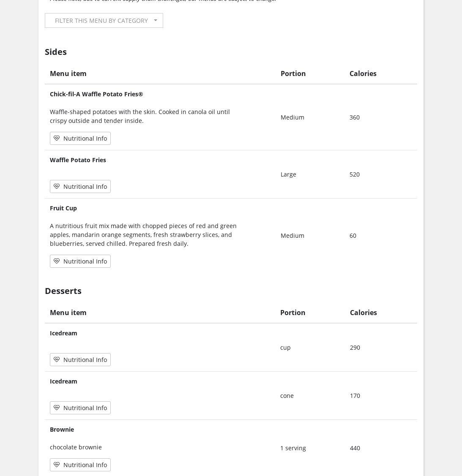Click the Calories column header in Sides table
The width and height of the screenshot is (462, 476).
coord(363,73)
